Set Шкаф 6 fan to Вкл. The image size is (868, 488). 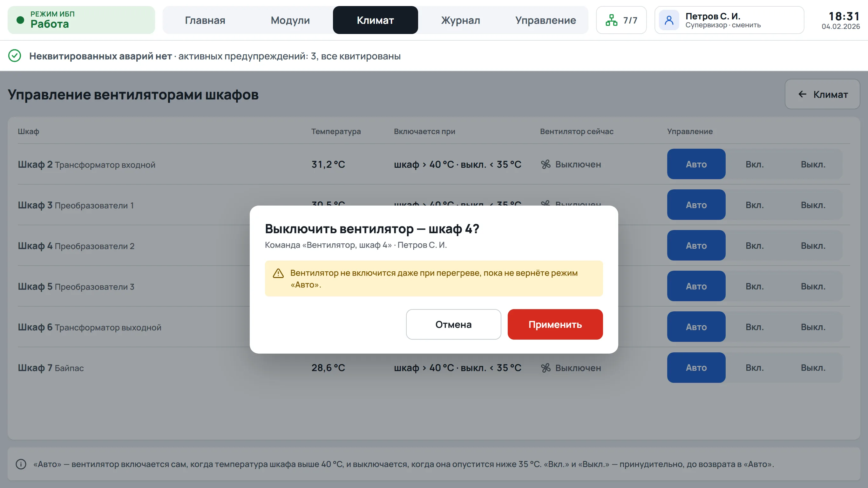[x=755, y=327]
